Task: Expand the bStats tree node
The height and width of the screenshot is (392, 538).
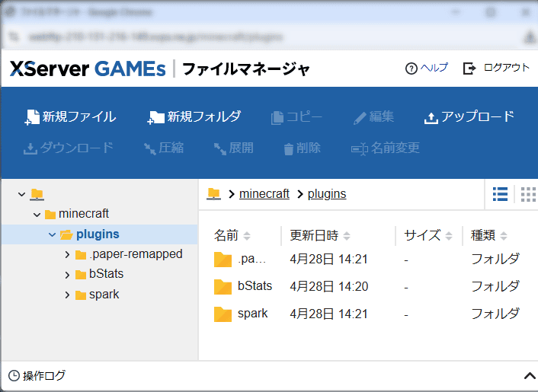Action: 67,275
